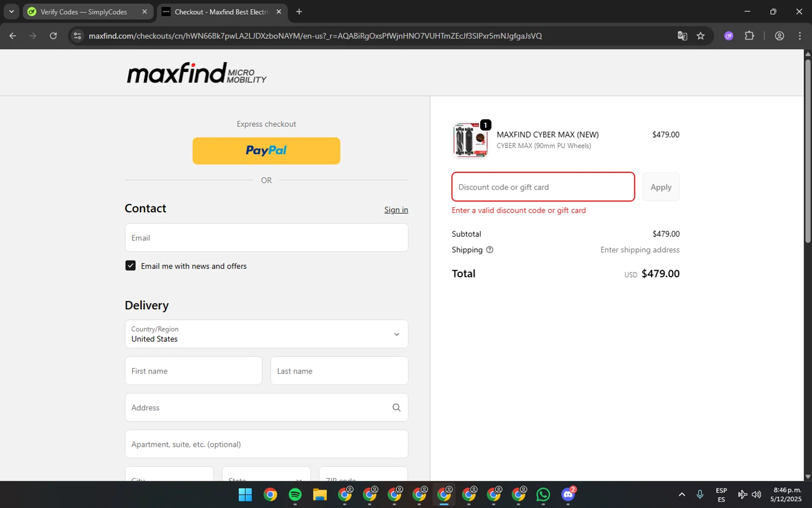This screenshot has width=812, height=508.
Task: Click the error text 'Enter a valid discount code or gift card'
Action: pos(519,210)
